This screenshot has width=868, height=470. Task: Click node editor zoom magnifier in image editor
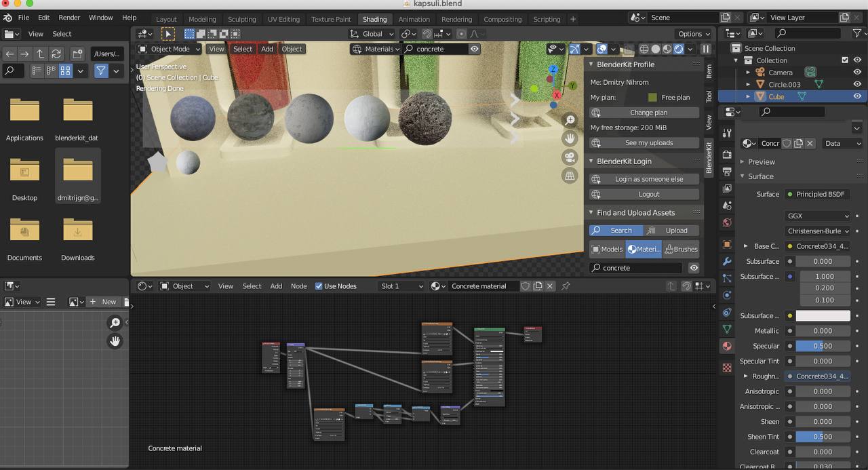click(115, 323)
